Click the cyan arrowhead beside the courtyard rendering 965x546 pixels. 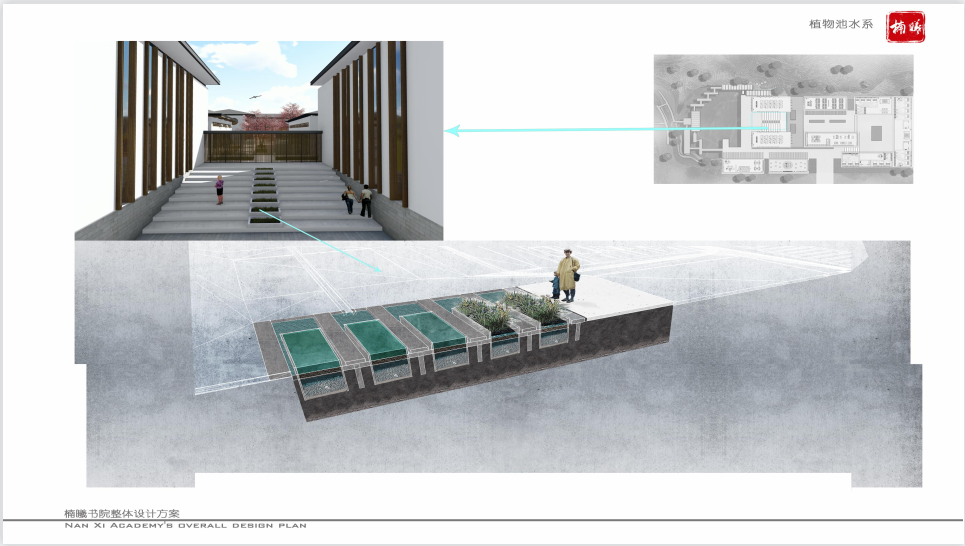[451, 130]
